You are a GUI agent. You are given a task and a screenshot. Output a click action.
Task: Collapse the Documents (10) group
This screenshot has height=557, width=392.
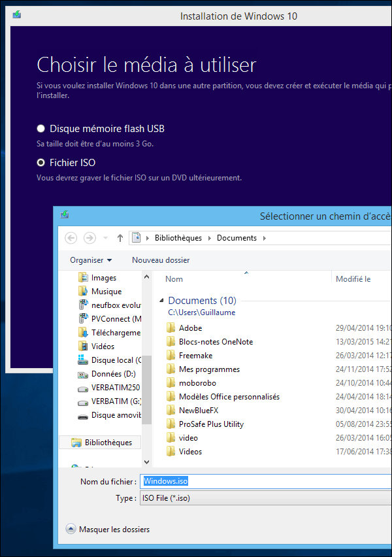[x=161, y=301]
